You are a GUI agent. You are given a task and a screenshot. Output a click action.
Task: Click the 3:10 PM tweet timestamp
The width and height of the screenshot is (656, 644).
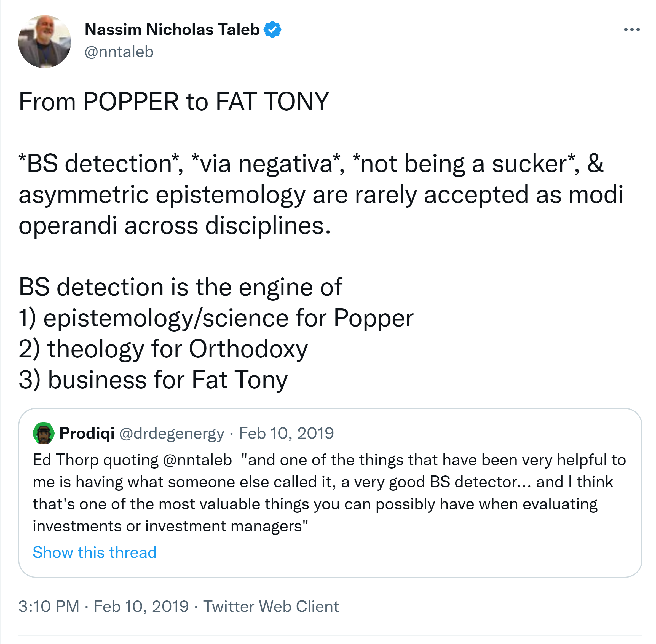49,606
